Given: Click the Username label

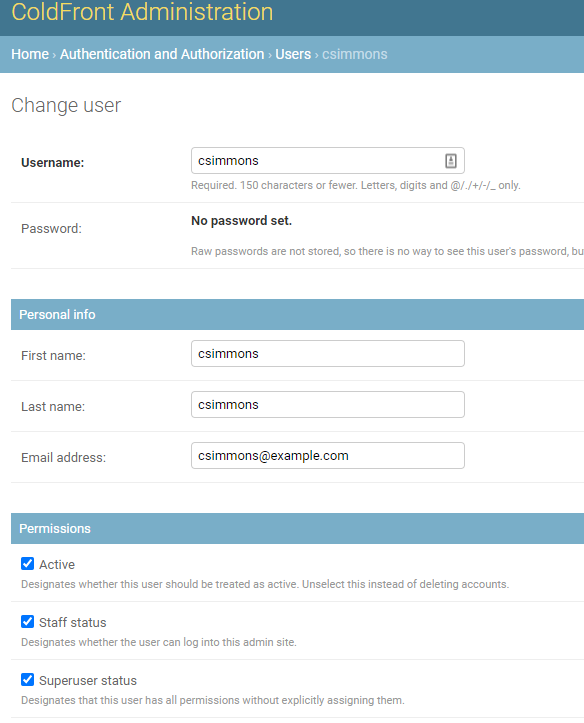Looking at the screenshot, I should pos(53,163).
